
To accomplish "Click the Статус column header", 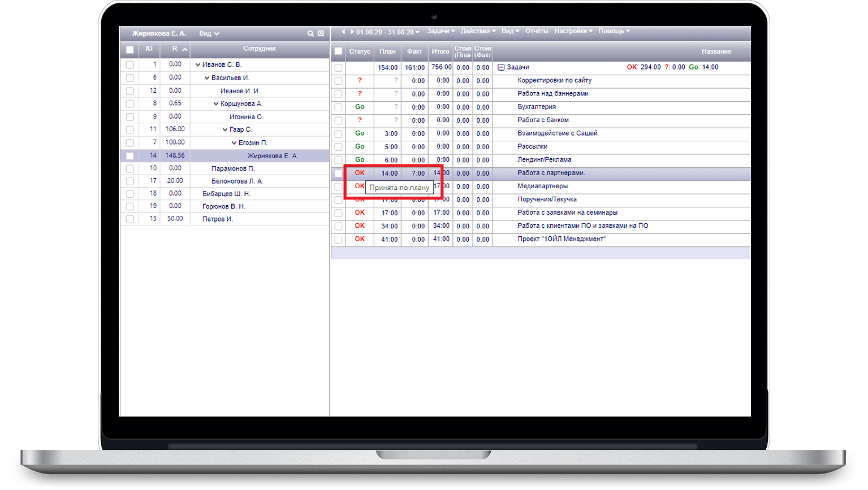I will point(360,51).
